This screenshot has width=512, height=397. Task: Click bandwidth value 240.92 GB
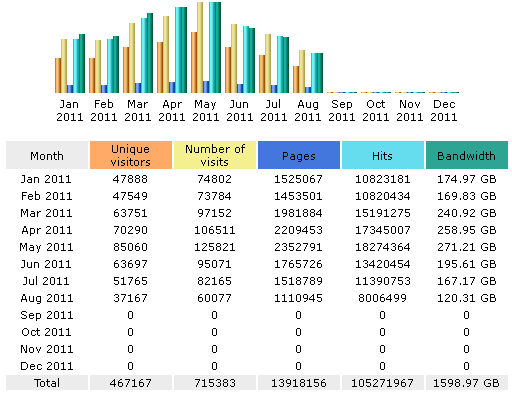pyautogui.click(x=467, y=213)
